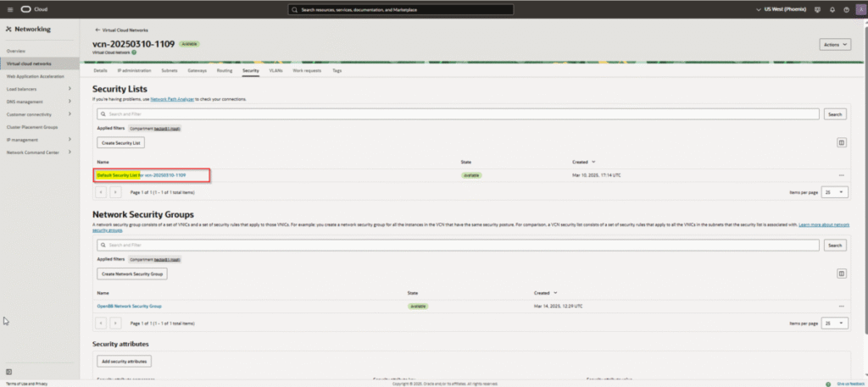This screenshot has height=387, width=868.
Task: Open actions menu for Default Security List row
Action: (x=842, y=175)
